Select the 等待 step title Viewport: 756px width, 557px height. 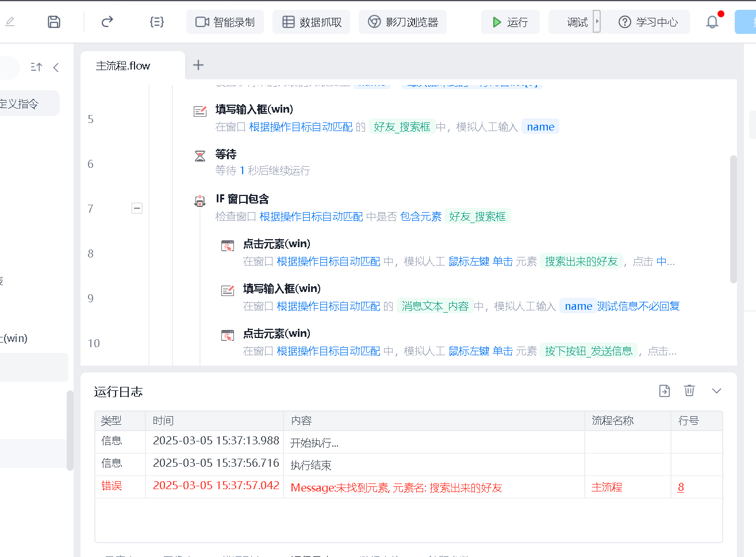pyautogui.click(x=226, y=154)
